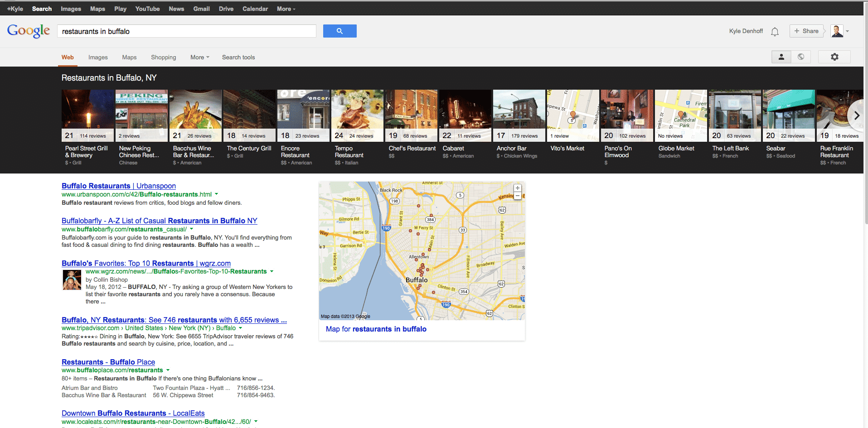Open Downtown Buffalo Restaurants - LocalEats link
The image size is (868, 428).
point(133,413)
